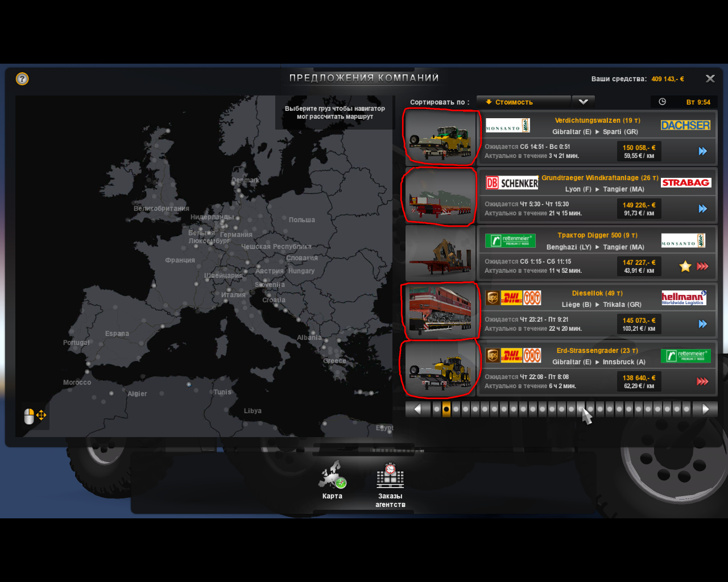Click the Ваши средства 409 143,- € balance
The height and width of the screenshot is (582, 728).
point(638,79)
